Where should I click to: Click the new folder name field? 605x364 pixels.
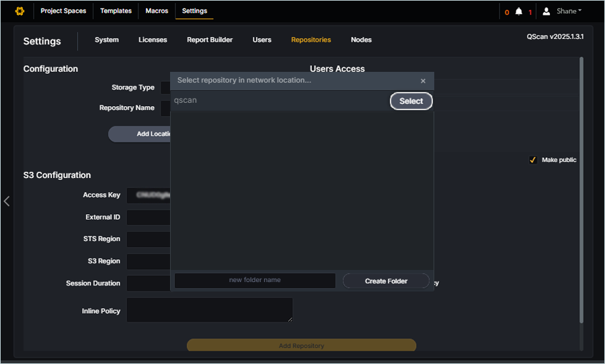coord(255,280)
